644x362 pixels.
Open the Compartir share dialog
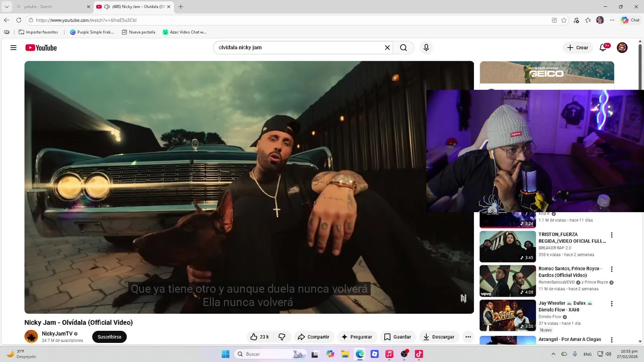pos(313,337)
